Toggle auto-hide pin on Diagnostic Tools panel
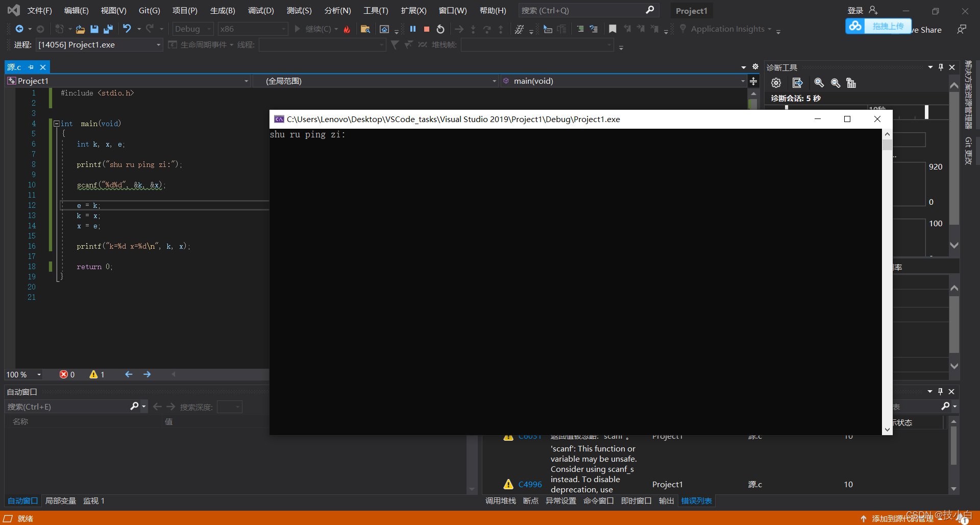This screenshot has height=525, width=980. pyautogui.click(x=941, y=67)
